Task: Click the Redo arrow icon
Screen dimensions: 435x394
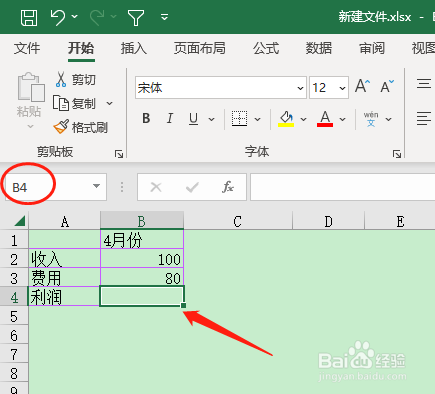Action: [97, 17]
